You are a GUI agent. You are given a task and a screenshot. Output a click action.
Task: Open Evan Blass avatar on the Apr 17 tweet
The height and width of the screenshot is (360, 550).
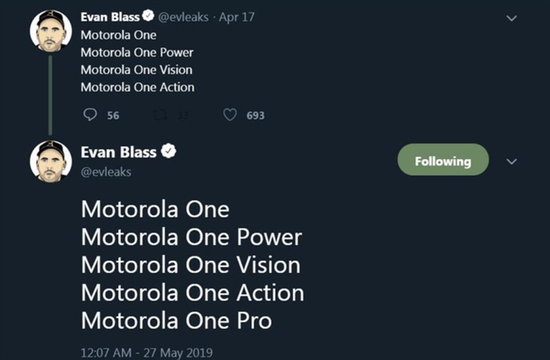(x=51, y=31)
